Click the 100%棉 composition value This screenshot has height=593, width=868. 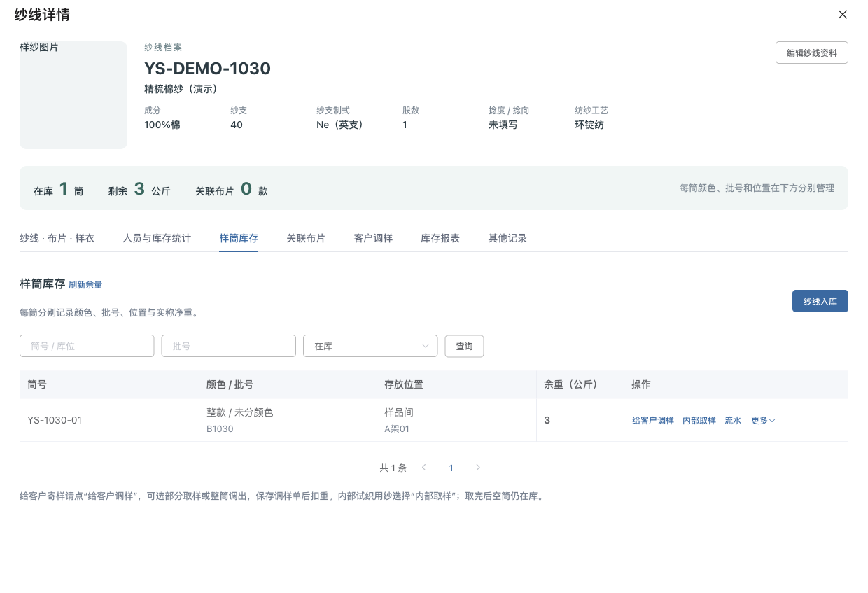point(162,125)
